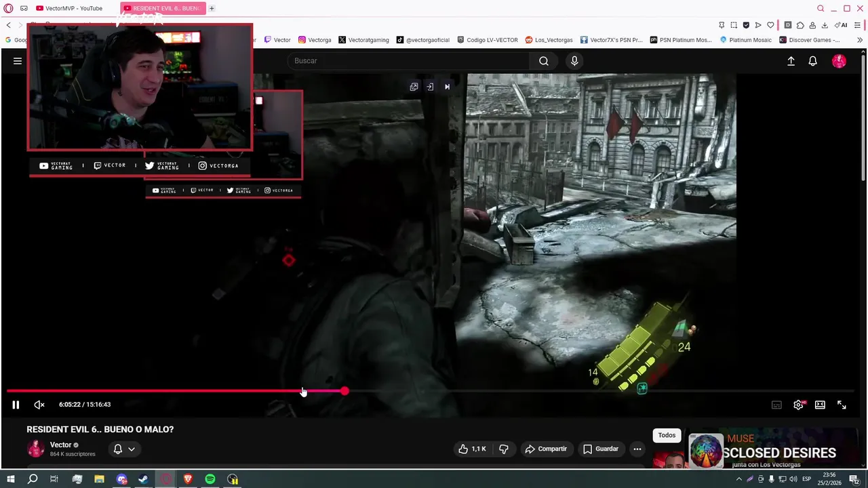Viewport: 868px width, 488px height.
Task: Click the heart bookmark icon in address bar
Action: (x=770, y=25)
